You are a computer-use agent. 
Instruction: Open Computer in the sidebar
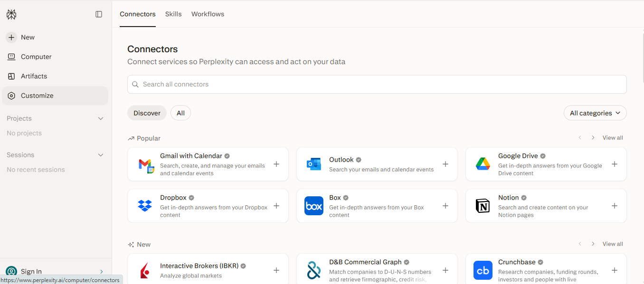point(55,57)
